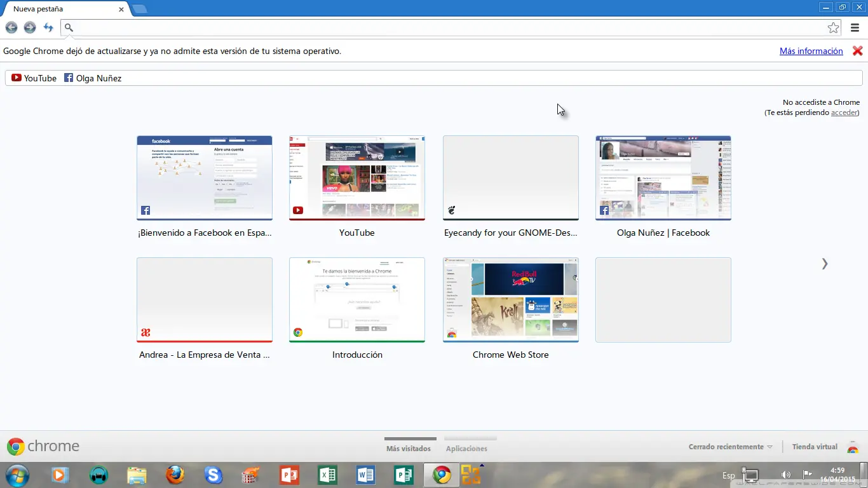Click the acceder sign-in link
This screenshot has width=868, height=488.
coord(844,112)
